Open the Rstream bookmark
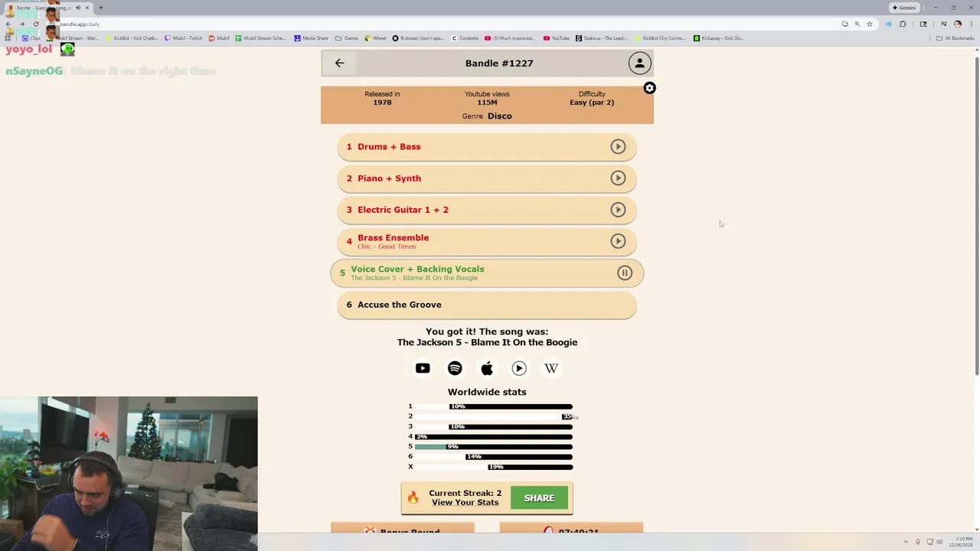The height and width of the screenshot is (551, 980). tap(418, 37)
